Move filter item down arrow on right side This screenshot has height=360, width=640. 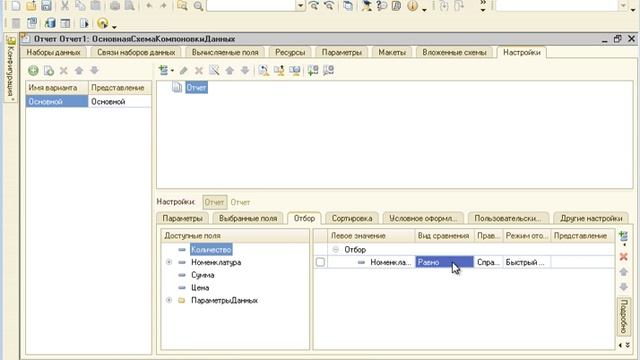coord(623,287)
